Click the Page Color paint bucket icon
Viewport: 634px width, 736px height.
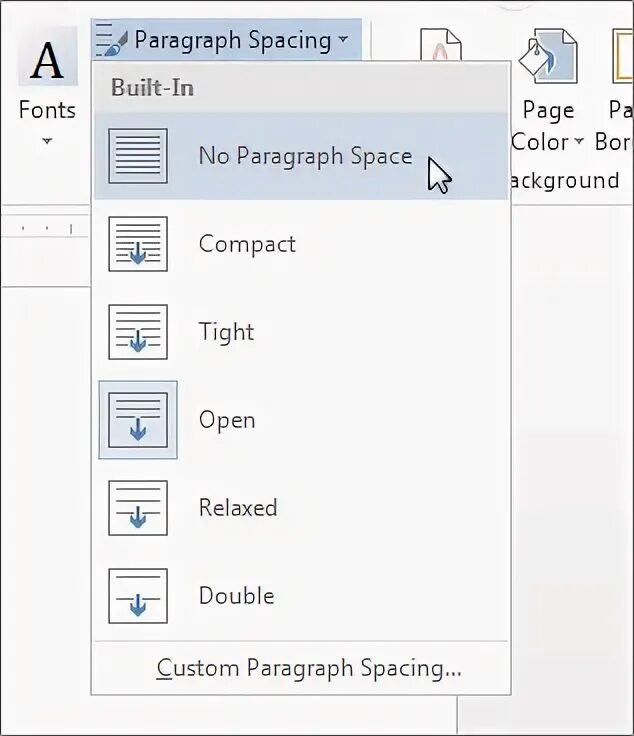pos(548,56)
